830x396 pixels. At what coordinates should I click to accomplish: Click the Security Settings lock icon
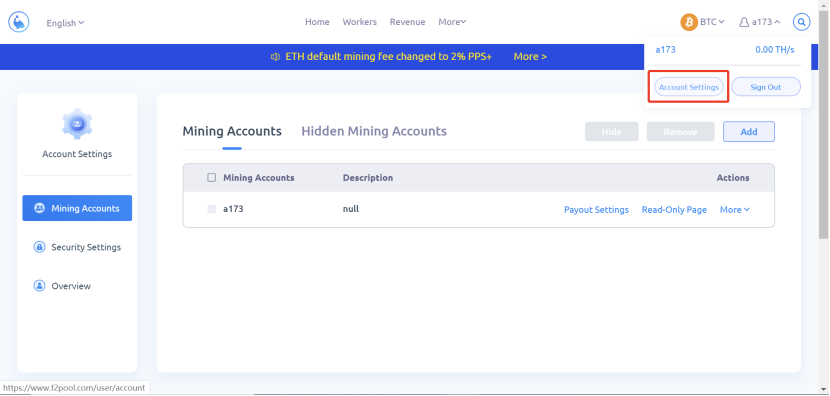click(40, 247)
